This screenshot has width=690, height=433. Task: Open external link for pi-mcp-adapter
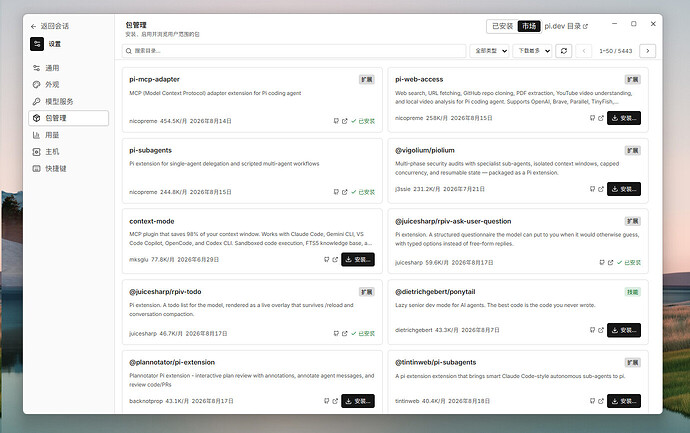click(x=345, y=121)
